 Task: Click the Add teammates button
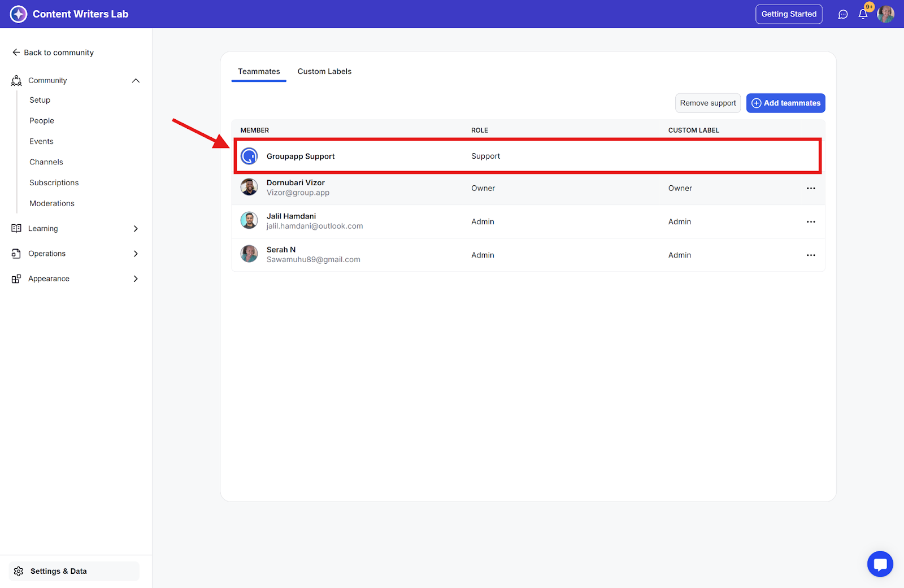[x=785, y=103]
